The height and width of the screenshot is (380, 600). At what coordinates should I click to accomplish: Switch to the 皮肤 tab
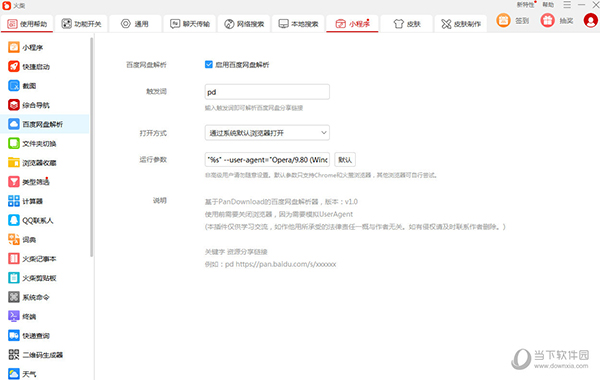click(407, 24)
